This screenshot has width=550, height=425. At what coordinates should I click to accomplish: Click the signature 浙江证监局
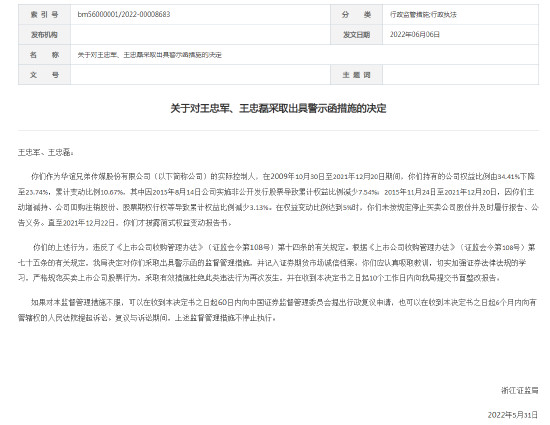519,390
